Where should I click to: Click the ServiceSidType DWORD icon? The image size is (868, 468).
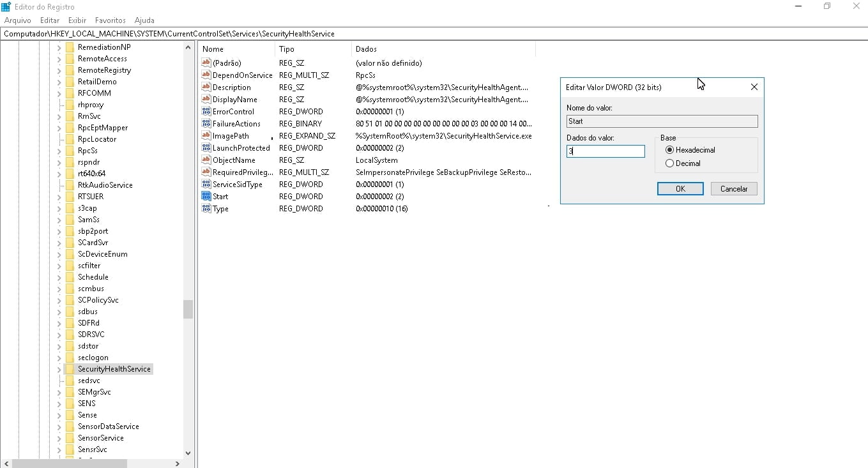coord(206,184)
